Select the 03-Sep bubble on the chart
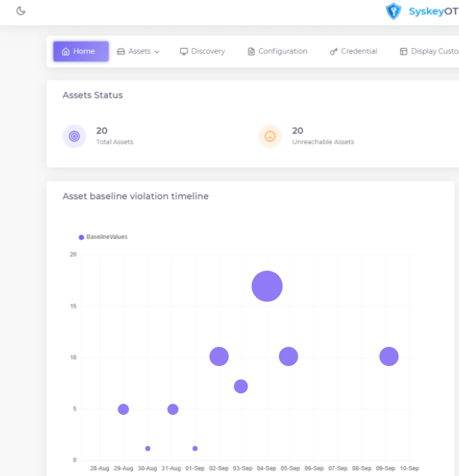Screen dimensions: 459x476 [x=241, y=386]
